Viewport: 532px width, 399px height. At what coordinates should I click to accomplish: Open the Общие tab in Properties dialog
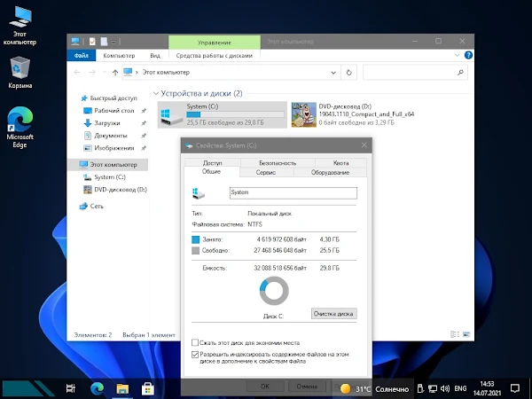point(211,172)
